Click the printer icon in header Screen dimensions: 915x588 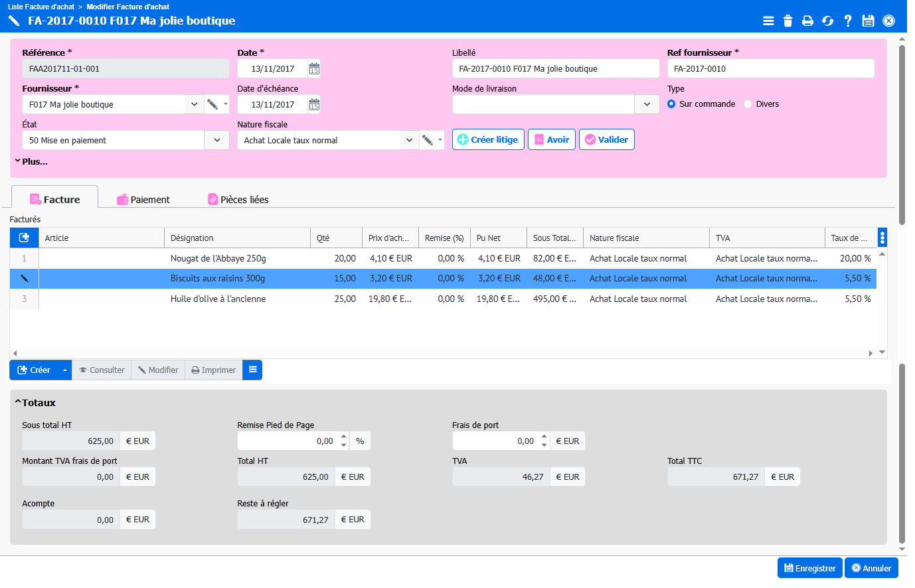(x=807, y=21)
